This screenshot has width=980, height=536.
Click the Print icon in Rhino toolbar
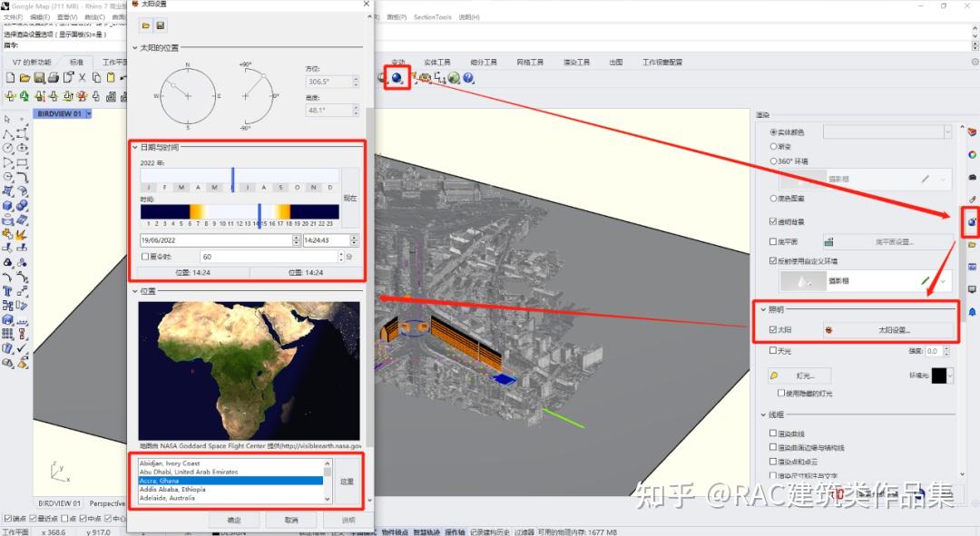click(x=54, y=77)
